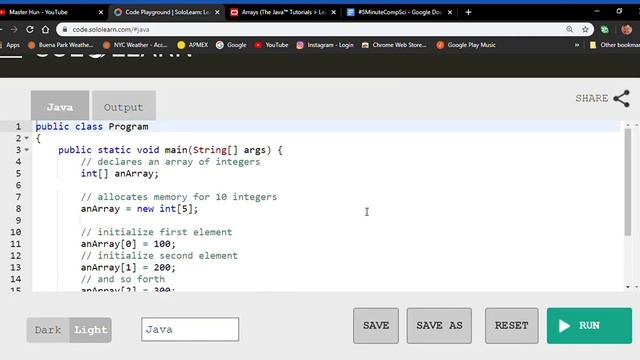
Task: Click the site lock icon in address bar
Action: [x=64, y=29]
